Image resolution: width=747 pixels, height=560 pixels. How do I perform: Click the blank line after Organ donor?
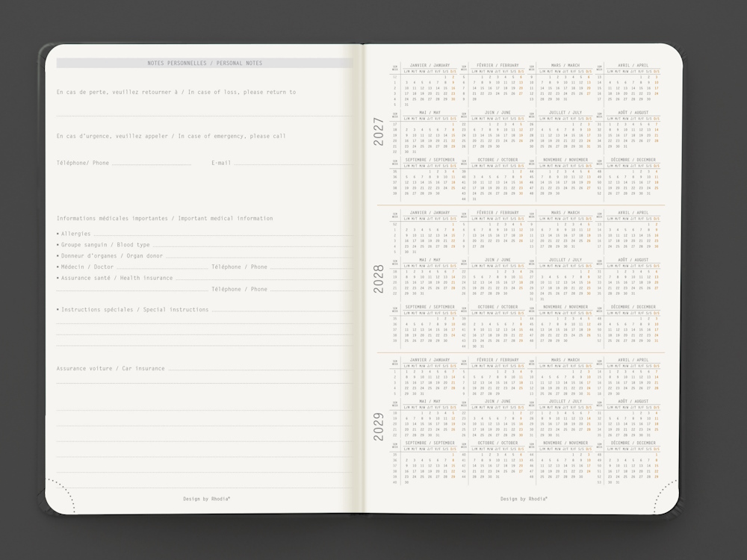click(x=259, y=257)
